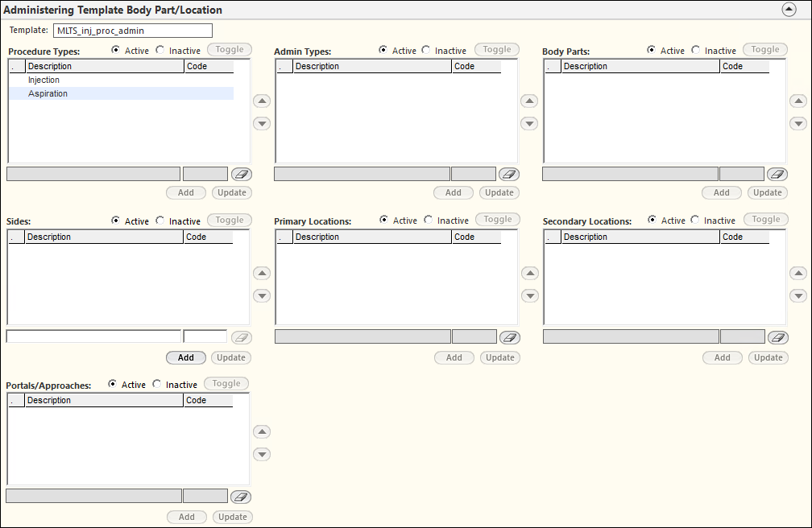
Task: Select Inactive radio for Body Parts
Action: (695, 50)
